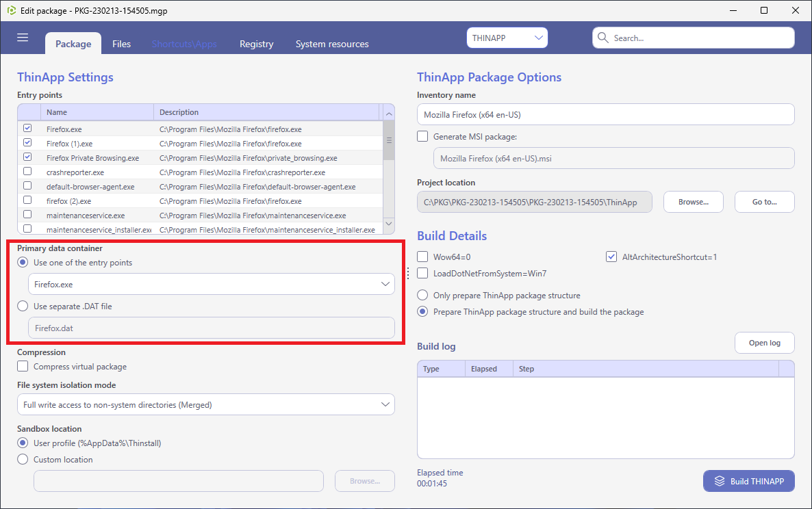Open the Firefox.exe entry point dropdown
812x509 pixels.
coord(212,284)
